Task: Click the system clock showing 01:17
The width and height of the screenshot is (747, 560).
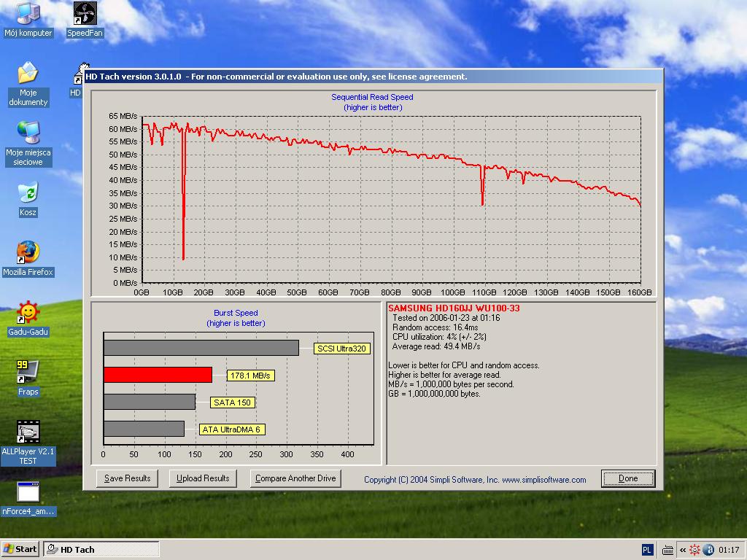Action: click(x=729, y=550)
